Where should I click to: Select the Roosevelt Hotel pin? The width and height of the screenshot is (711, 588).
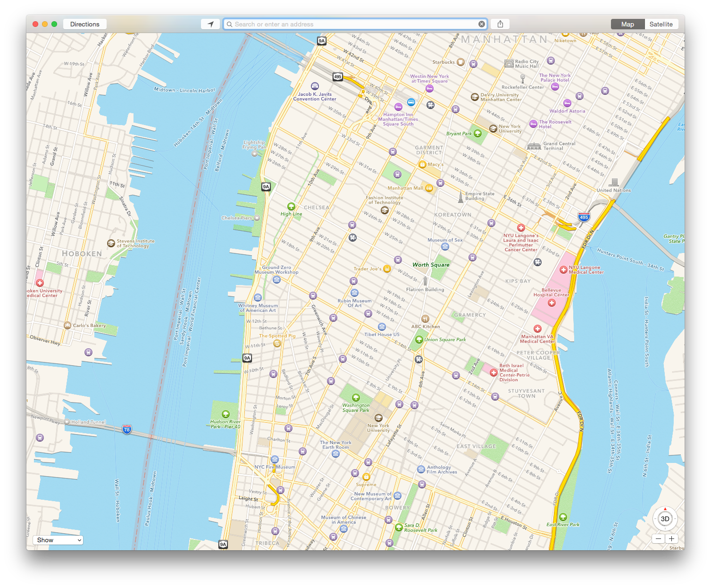tap(533, 124)
